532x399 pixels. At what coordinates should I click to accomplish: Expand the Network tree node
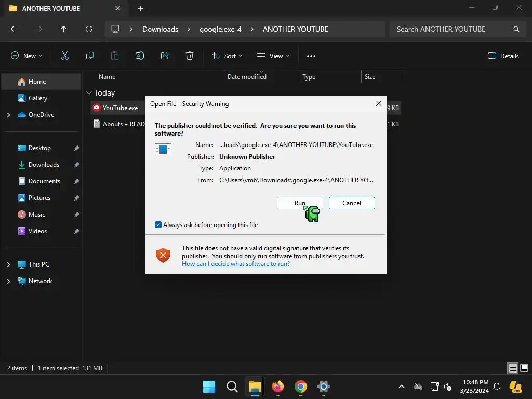[x=8, y=281]
